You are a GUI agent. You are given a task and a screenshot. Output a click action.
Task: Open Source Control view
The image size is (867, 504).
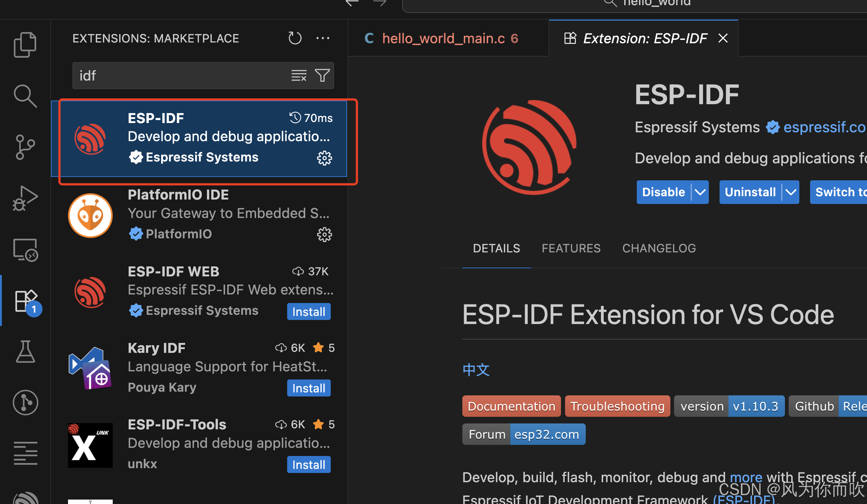(25, 147)
